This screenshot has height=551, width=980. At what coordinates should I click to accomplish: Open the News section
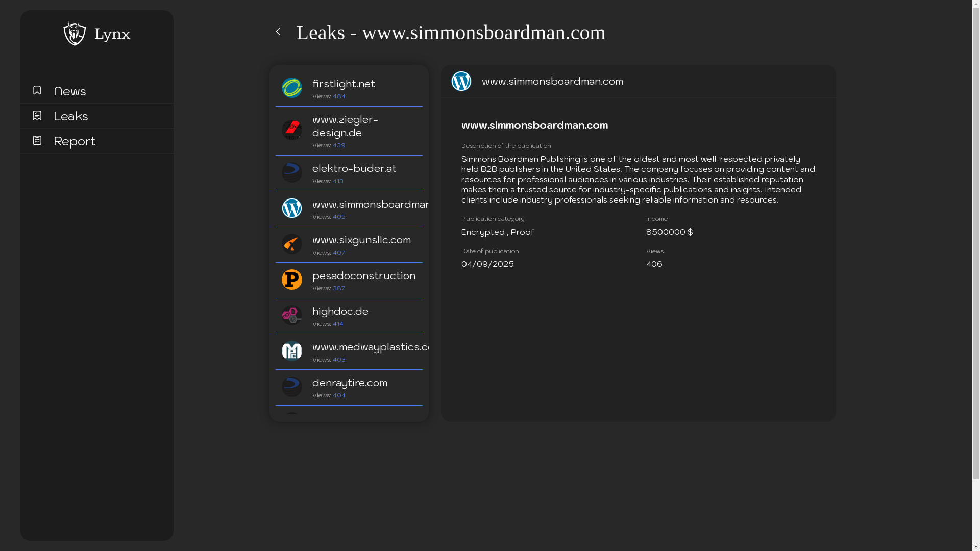click(69, 91)
